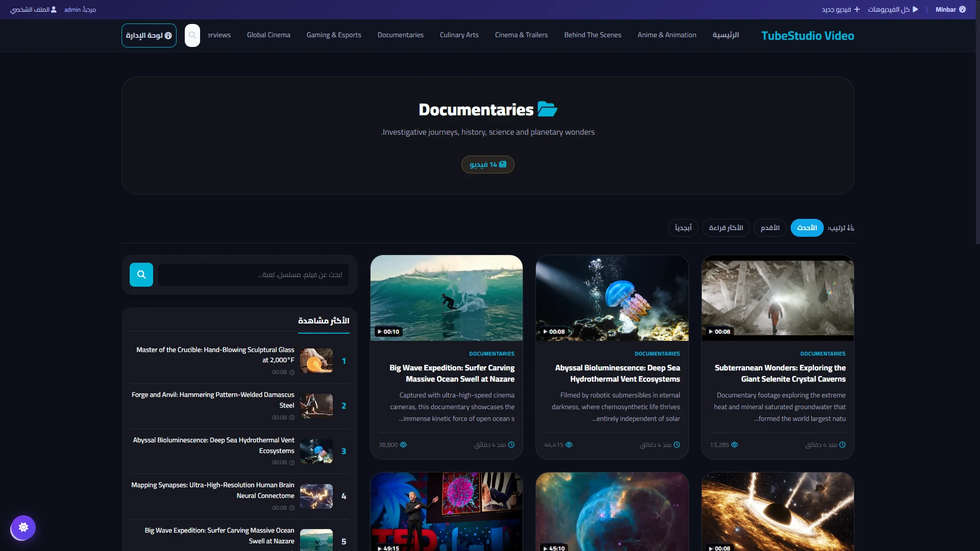
Task: Click the user profile icon in top bar
Action: (54, 10)
